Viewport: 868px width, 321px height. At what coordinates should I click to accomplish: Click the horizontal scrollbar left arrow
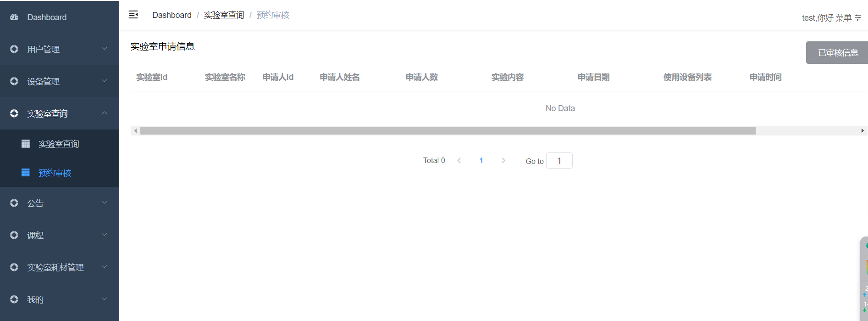pyautogui.click(x=135, y=131)
